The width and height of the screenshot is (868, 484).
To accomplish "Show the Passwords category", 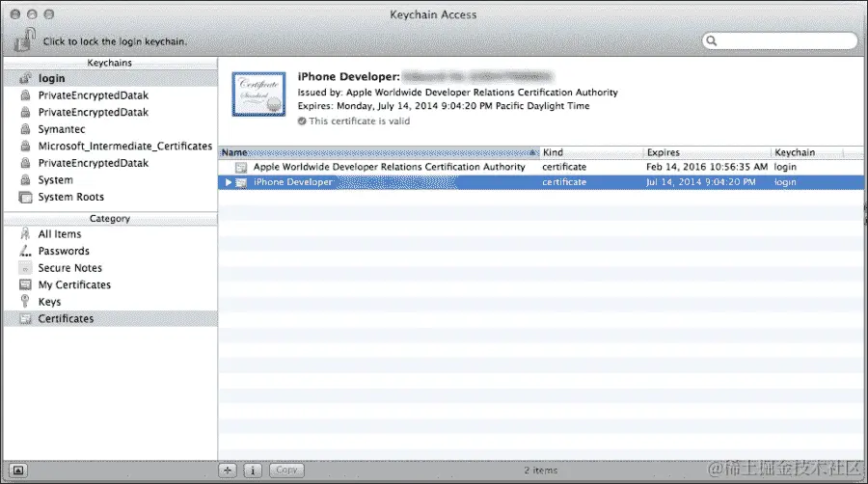I will point(110,251).
